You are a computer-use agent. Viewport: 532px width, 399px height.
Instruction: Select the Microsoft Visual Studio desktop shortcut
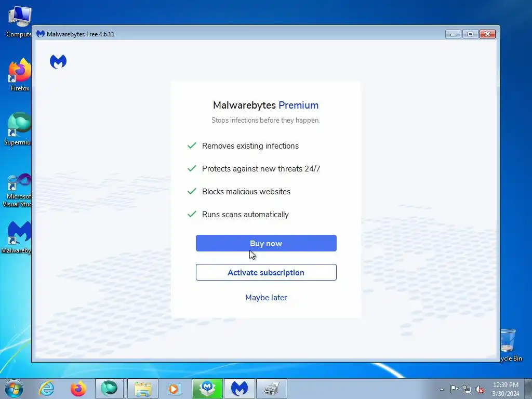[17, 190]
